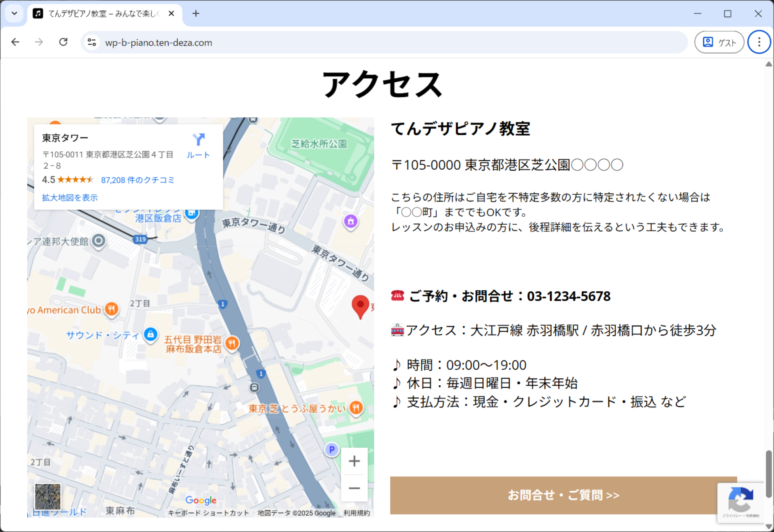The image size is (774, 532).
Task: Click the reCAPTCHA badge icon
Action: 741,499
